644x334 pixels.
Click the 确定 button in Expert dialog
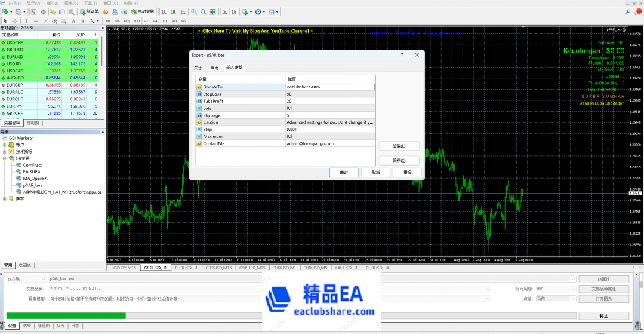coord(344,172)
